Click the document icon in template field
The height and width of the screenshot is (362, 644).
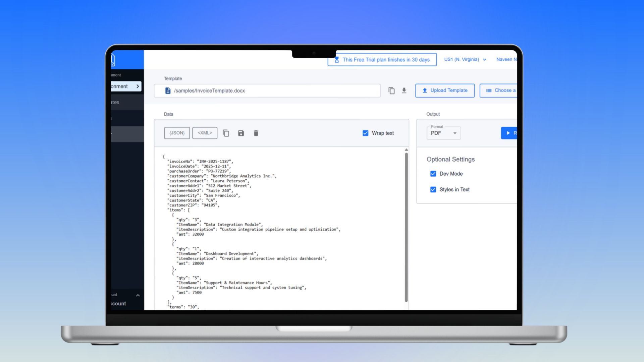coord(168,90)
